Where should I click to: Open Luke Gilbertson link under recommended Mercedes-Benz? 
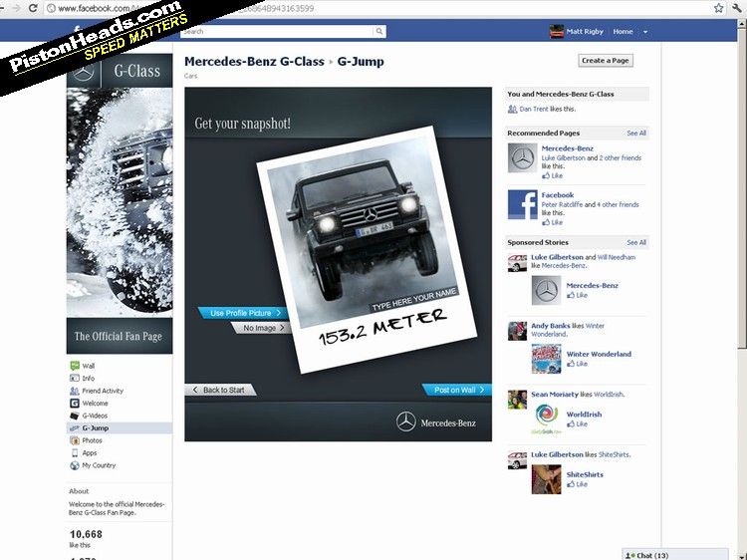pyautogui.click(x=563, y=158)
